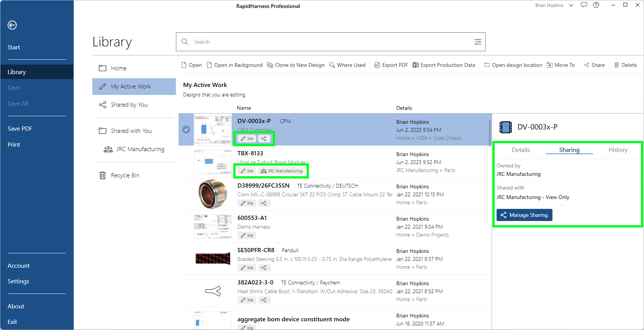Click the Manage Sharing button
The image size is (644, 330).
point(524,215)
